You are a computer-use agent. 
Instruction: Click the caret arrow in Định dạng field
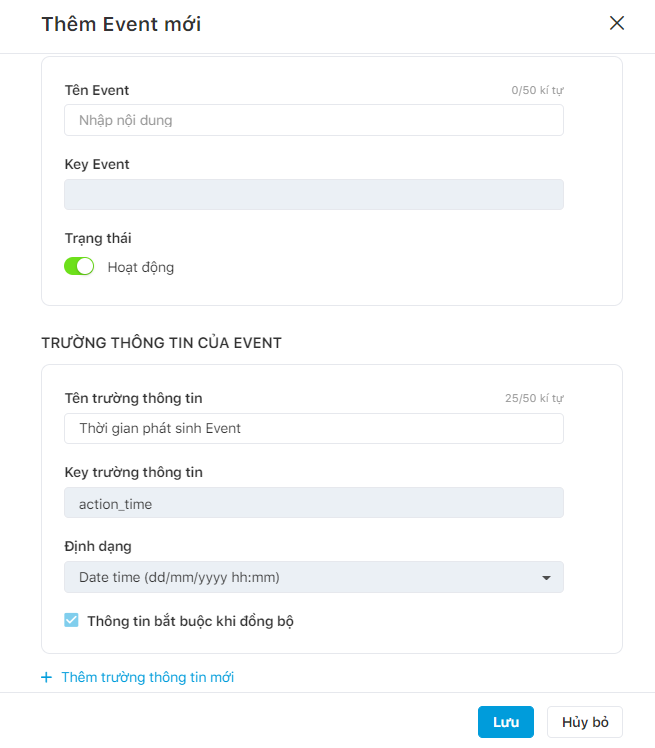pos(546,577)
